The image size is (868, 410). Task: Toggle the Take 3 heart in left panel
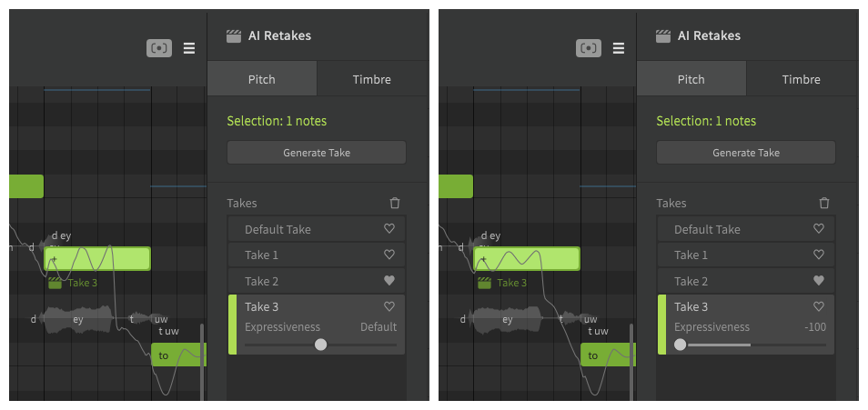pos(389,306)
